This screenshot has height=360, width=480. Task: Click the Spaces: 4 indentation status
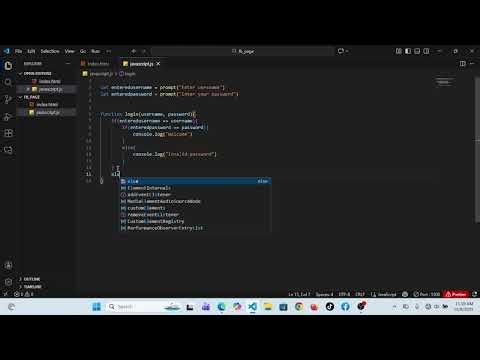324,294
